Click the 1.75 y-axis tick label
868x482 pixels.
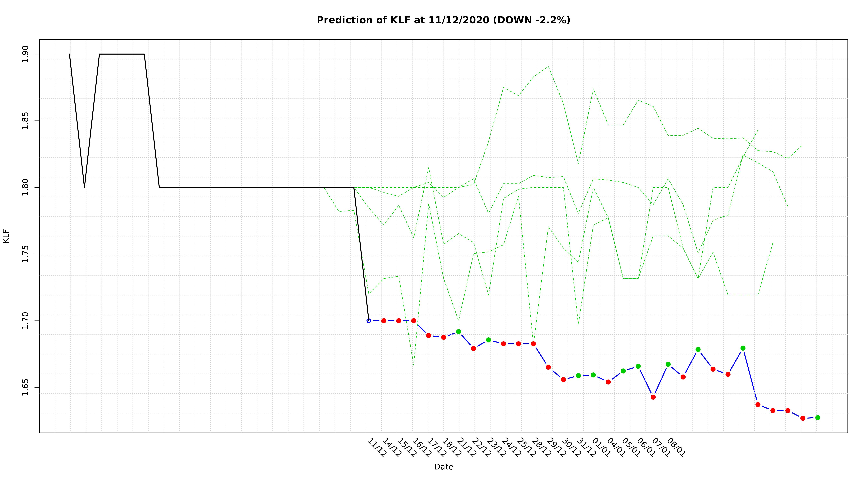[x=26, y=254]
